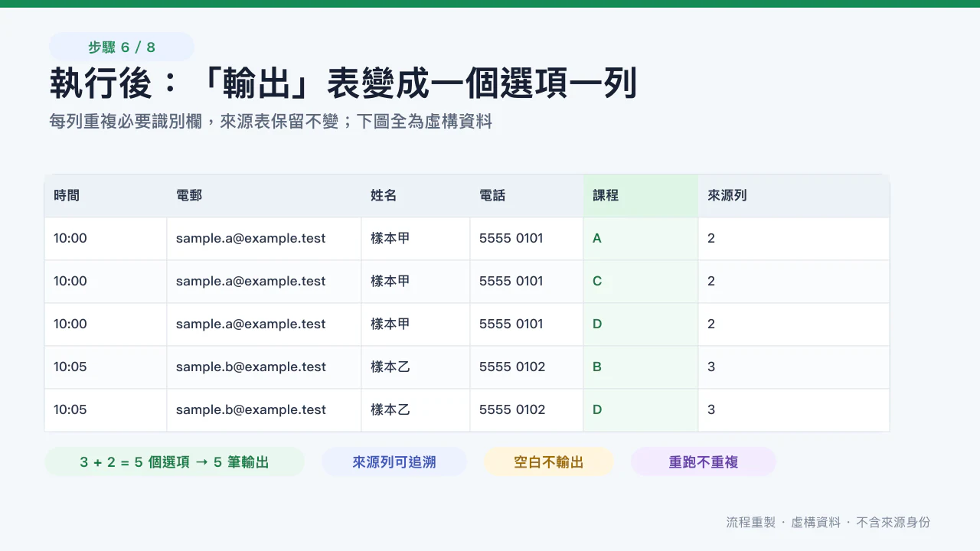Screen dimensions: 980x551
Task: Click time 10:00 in the course A row
Action: 106,239
